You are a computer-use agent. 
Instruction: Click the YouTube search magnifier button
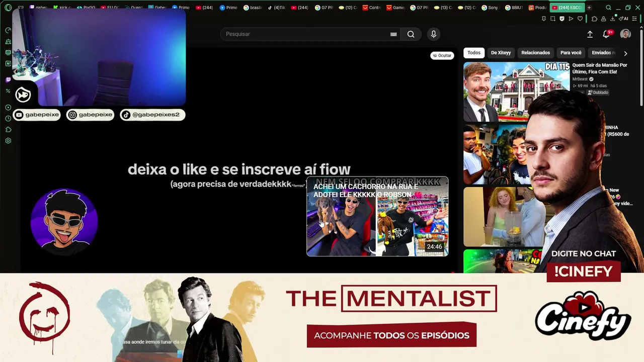(411, 34)
